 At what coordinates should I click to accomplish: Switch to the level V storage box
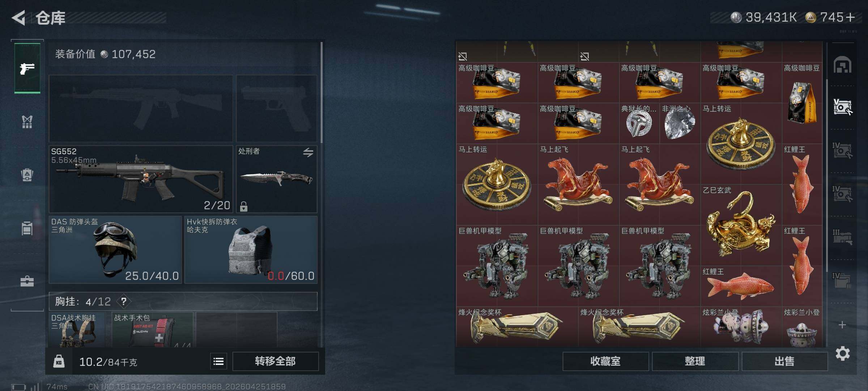(x=842, y=107)
